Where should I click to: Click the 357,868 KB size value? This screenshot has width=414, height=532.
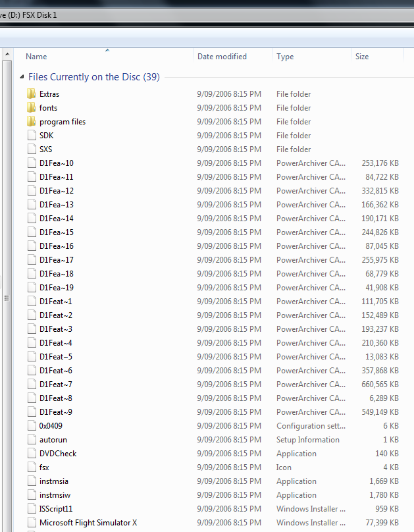click(380, 371)
